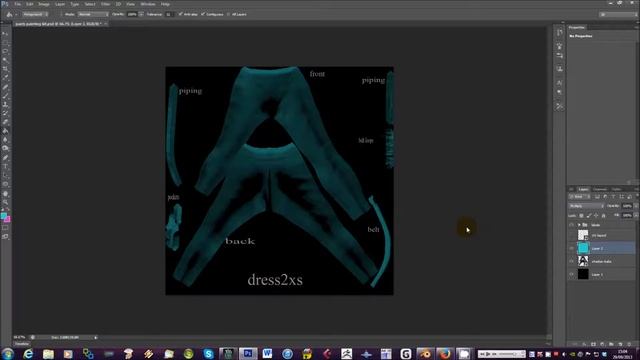Viewport: 640px width, 360px height.
Task: Click the Tolerance input field
Action: [169, 14]
